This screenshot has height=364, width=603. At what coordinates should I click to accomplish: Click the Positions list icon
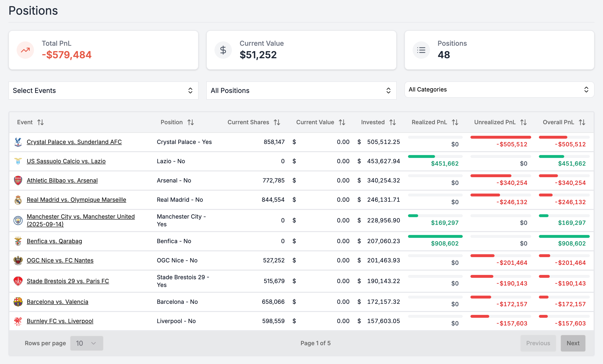click(421, 50)
